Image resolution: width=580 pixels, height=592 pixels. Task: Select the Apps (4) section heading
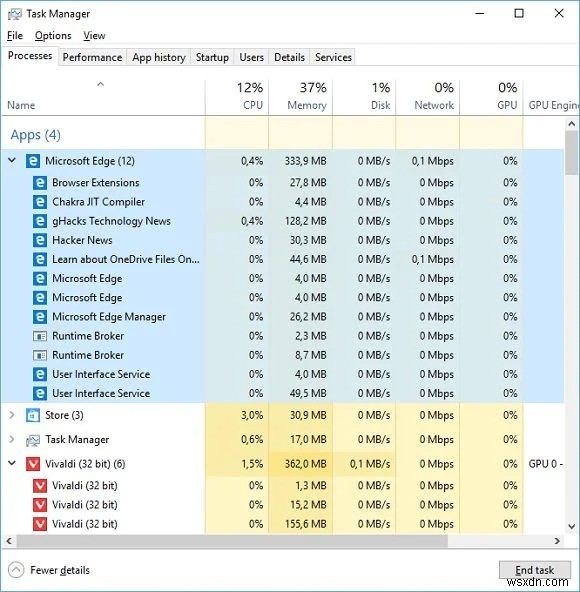[x=35, y=135]
